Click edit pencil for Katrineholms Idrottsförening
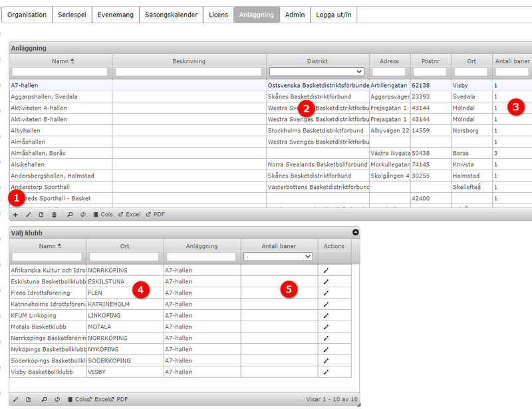Image resolution: width=532 pixels, height=409 pixels. point(326,305)
